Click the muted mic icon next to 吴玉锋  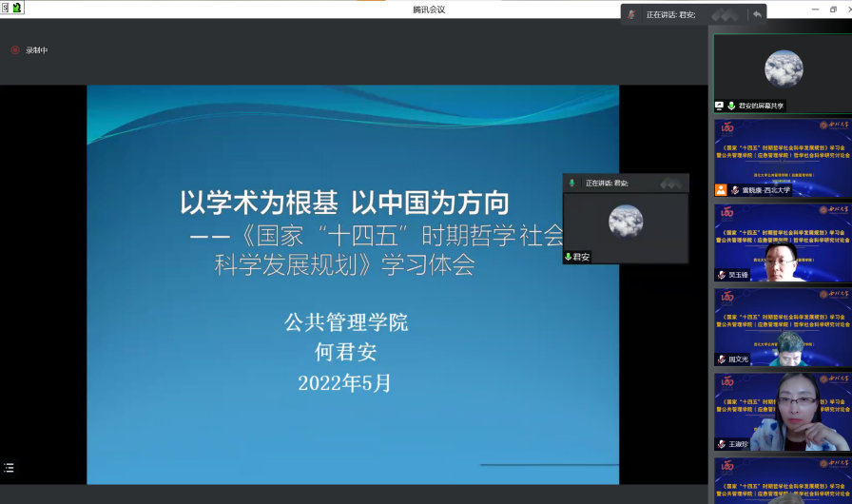[x=722, y=275]
